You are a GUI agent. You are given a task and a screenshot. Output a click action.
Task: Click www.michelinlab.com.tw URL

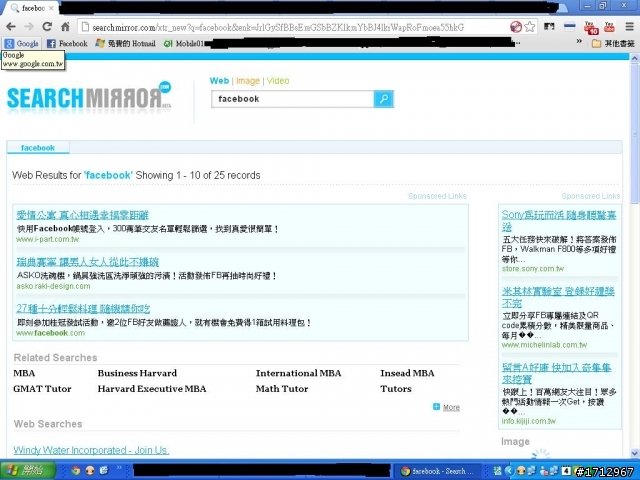544,345
